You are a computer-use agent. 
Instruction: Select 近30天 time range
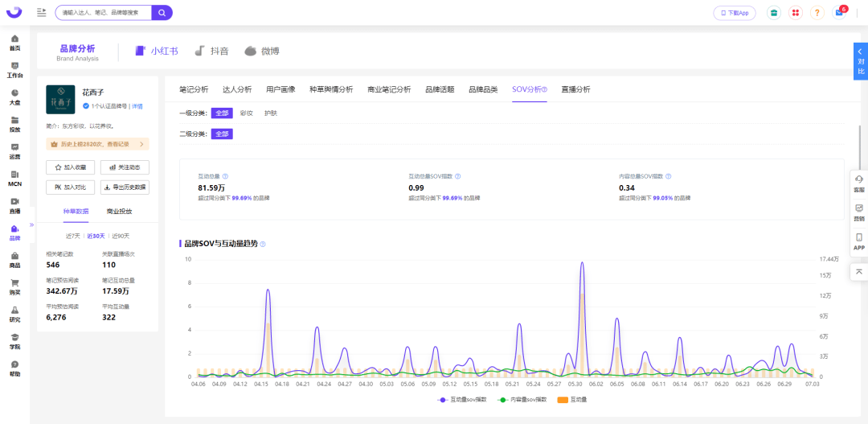pyautogui.click(x=96, y=236)
